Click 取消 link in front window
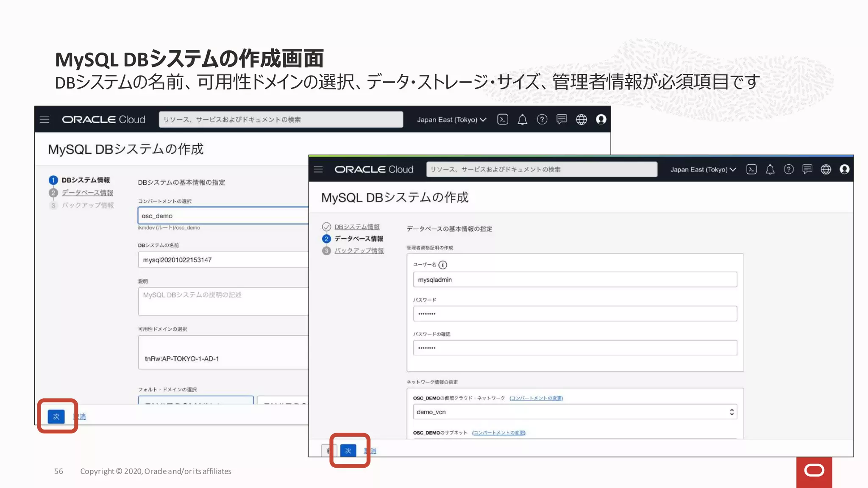The image size is (868, 488). click(x=370, y=451)
